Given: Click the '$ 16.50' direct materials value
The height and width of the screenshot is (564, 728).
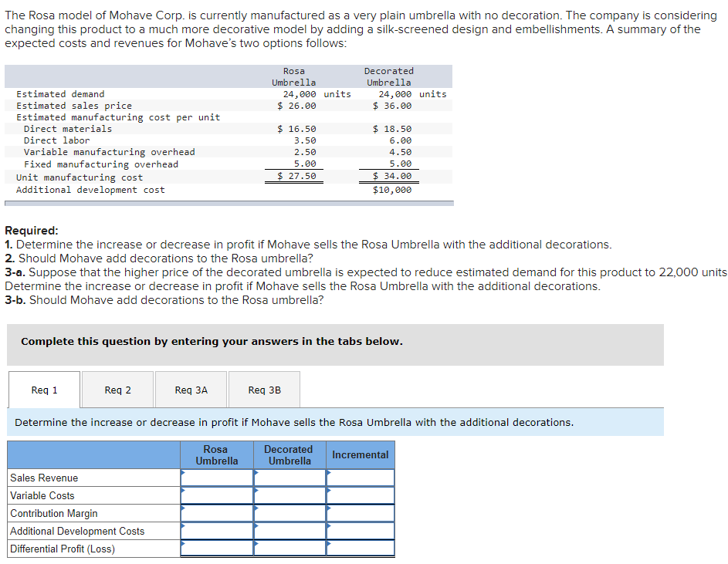Looking at the screenshot, I should [296, 129].
